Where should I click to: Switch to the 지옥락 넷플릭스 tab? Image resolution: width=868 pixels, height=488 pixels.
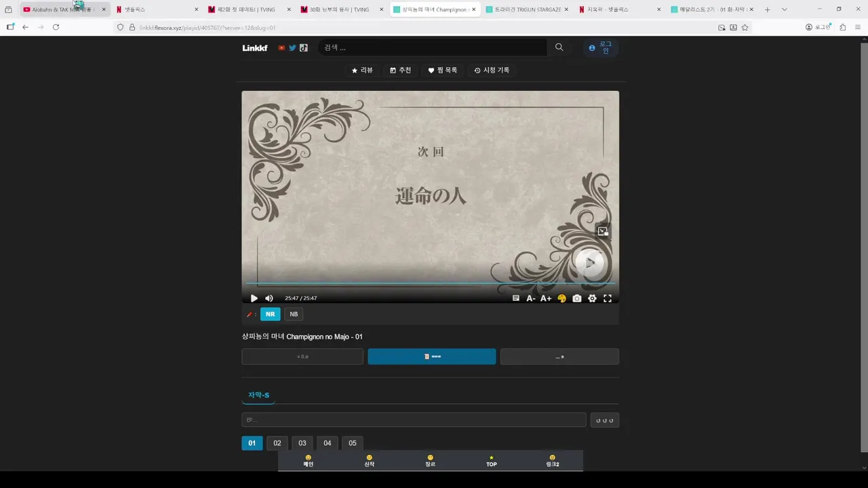point(620,9)
